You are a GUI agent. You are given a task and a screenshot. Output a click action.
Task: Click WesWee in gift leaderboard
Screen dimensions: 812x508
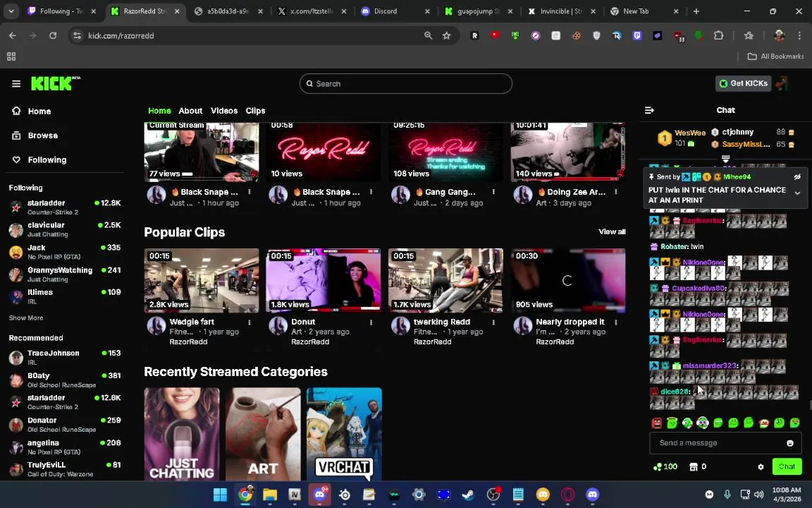pyautogui.click(x=690, y=133)
